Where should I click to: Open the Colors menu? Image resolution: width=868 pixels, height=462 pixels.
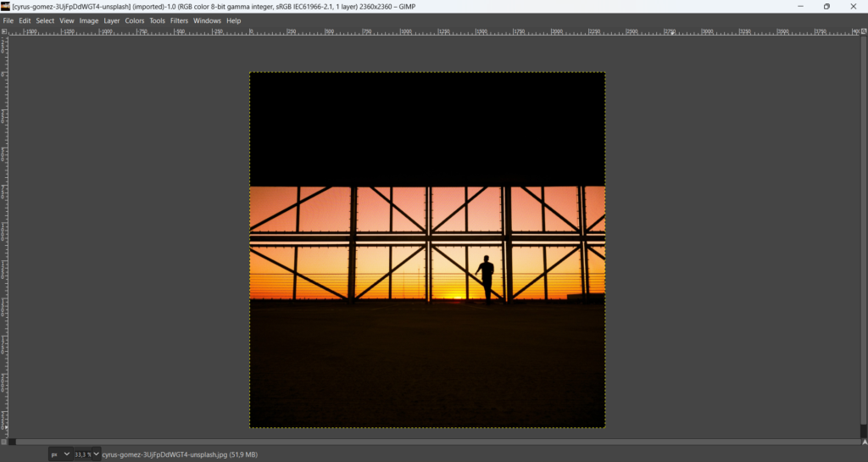pyautogui.click(x=135, y=20)
